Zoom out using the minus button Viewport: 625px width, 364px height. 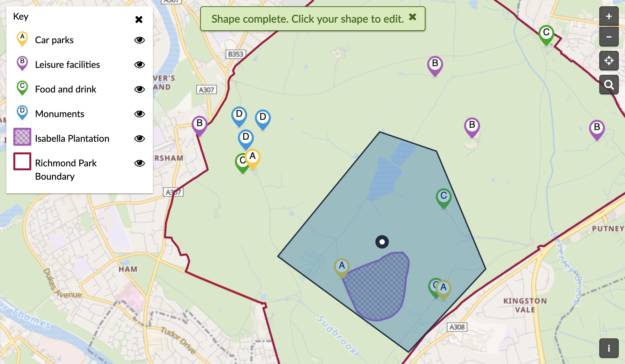coord(609,37)
